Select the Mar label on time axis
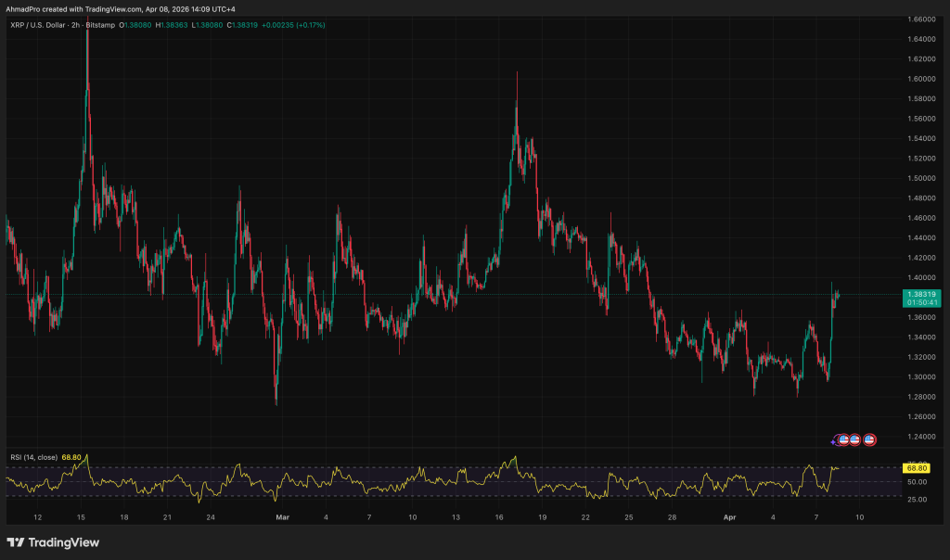The height and width of the screenshot is (560, 950). pos(282,515)
